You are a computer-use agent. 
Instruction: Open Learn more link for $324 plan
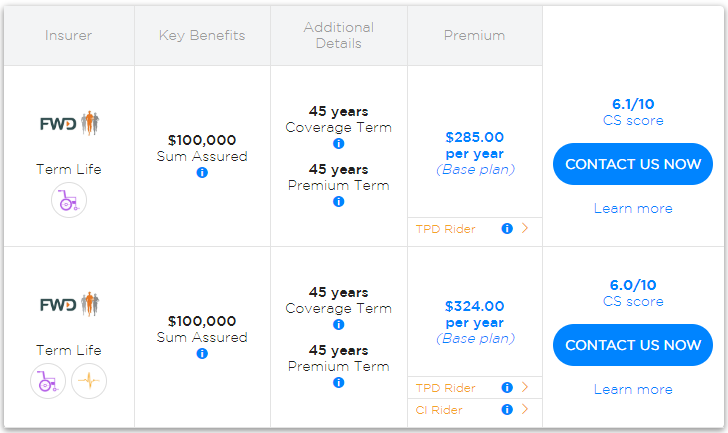[x=633, y=389]
